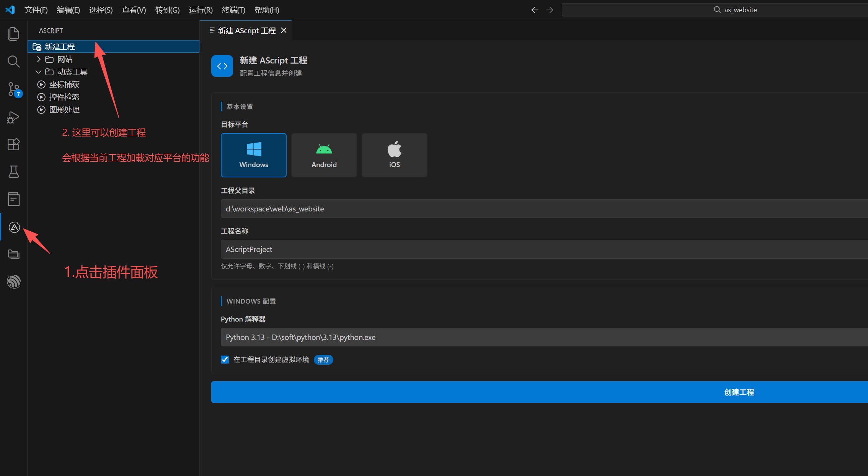
Task: Open the ESP-IDF activity bar icon
Action: (x=14, y=282)
